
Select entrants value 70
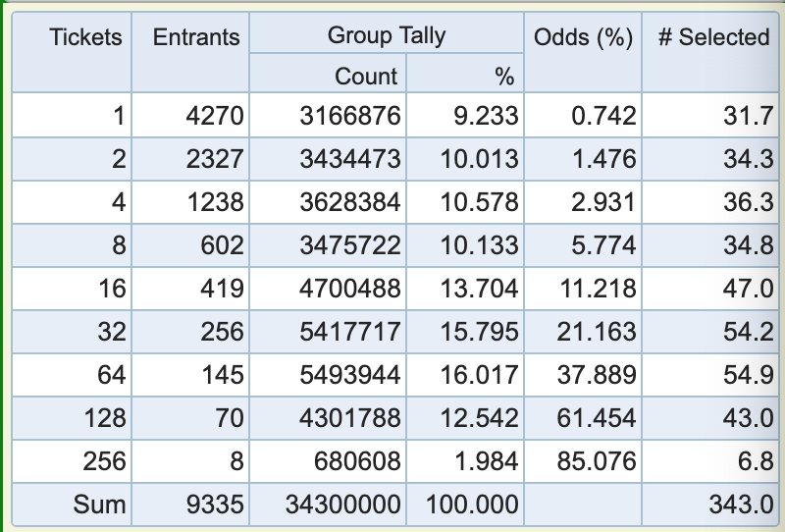click(230, 418)
